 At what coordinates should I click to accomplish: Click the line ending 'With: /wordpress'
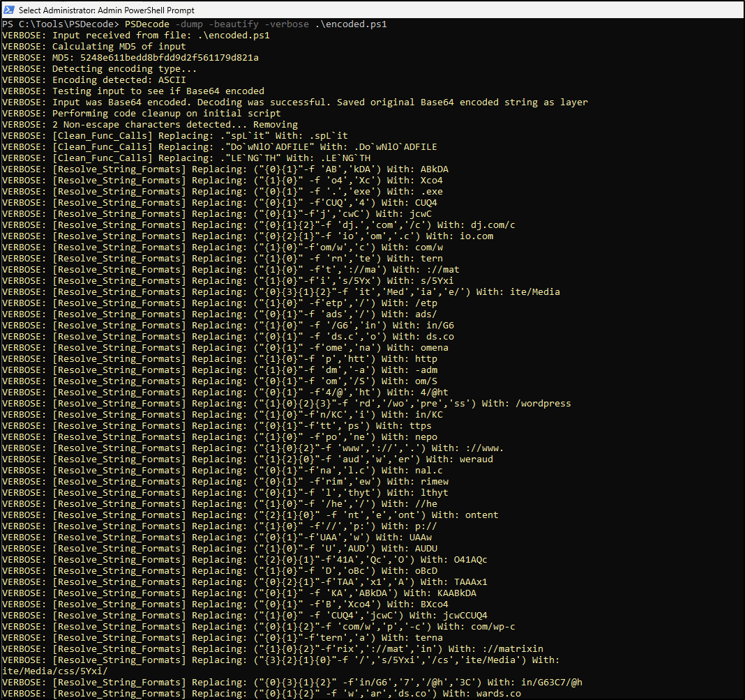click(x=287, y=404)
